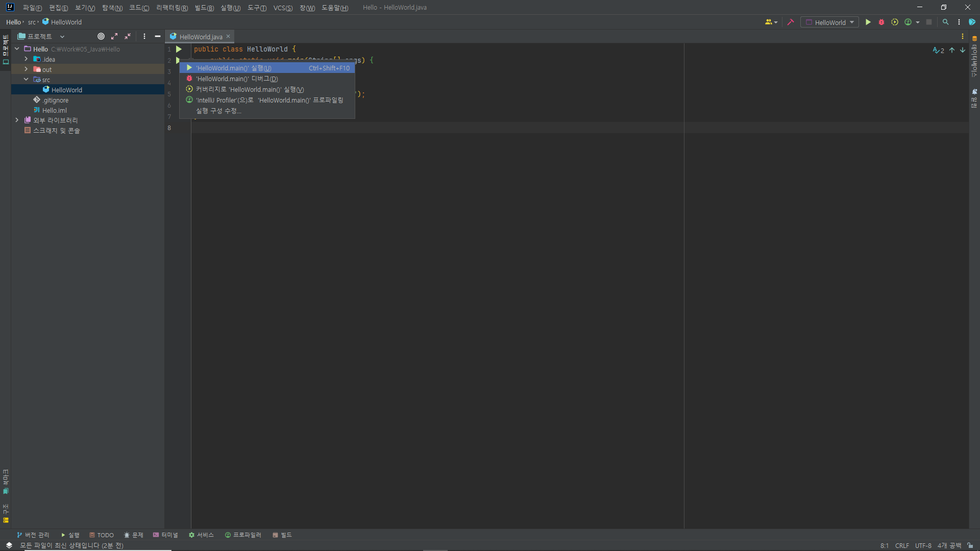The image size is (980, 551).
Task: Click the locate opened file target icon
Action: [x=101, y=36]
